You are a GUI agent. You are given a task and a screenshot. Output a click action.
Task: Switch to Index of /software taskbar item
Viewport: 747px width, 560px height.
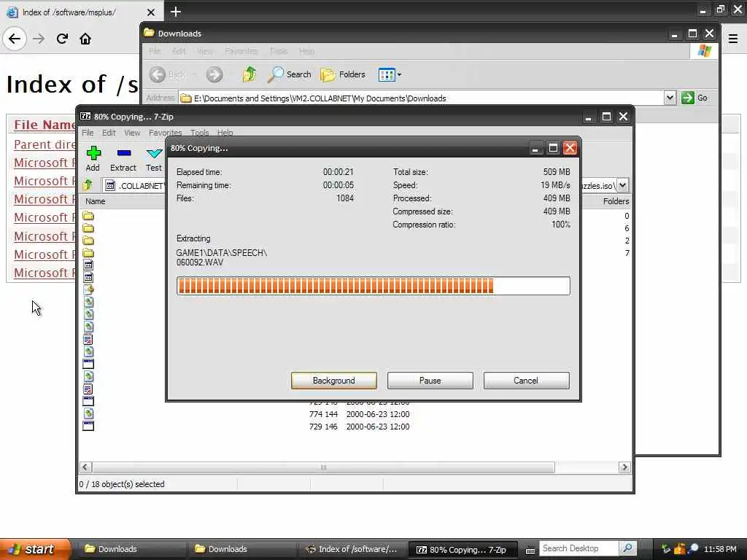coord(352,549)
